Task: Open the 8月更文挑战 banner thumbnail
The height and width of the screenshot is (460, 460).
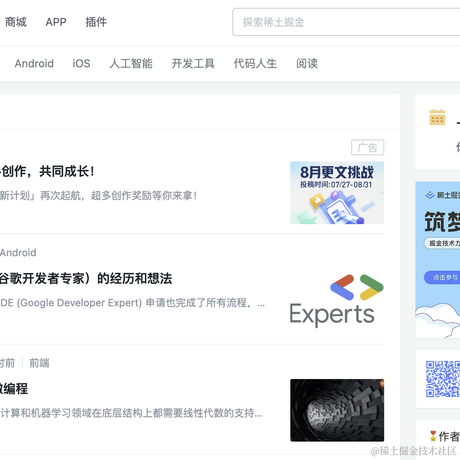Action: [x=337, y=193]
